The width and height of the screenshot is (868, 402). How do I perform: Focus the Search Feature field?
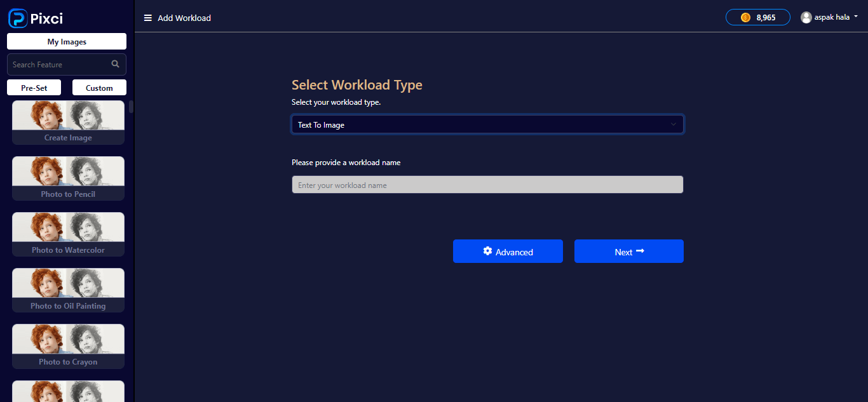point(67,65)
